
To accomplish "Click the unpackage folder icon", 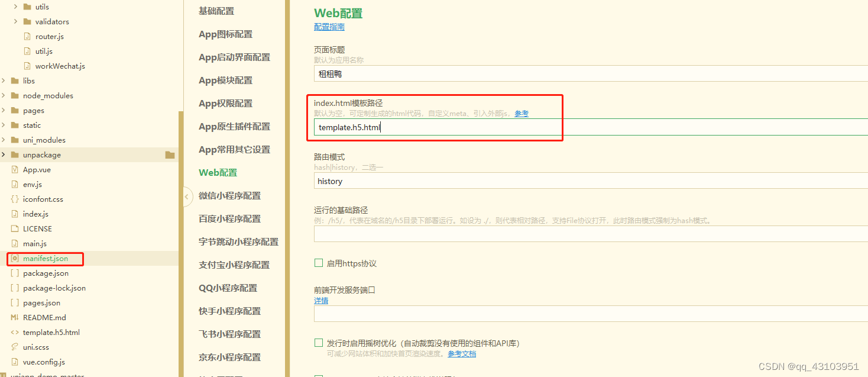I will pos(14,154).
